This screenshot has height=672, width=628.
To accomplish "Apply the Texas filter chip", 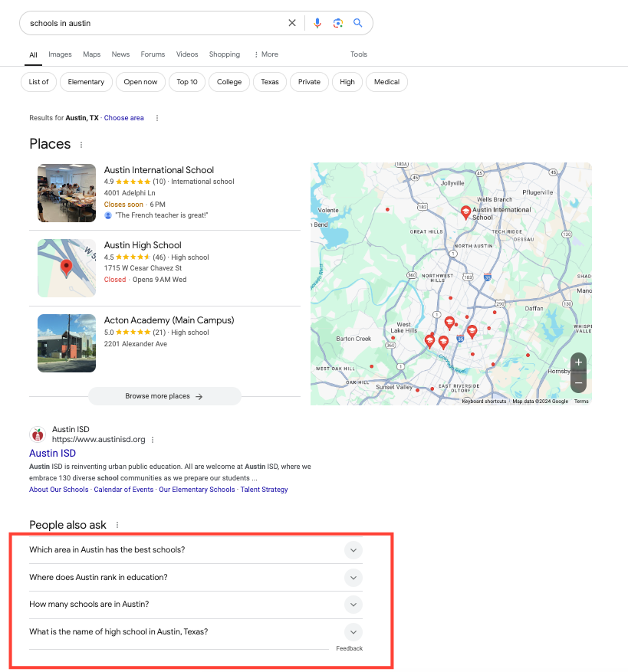I will (270, 82).
